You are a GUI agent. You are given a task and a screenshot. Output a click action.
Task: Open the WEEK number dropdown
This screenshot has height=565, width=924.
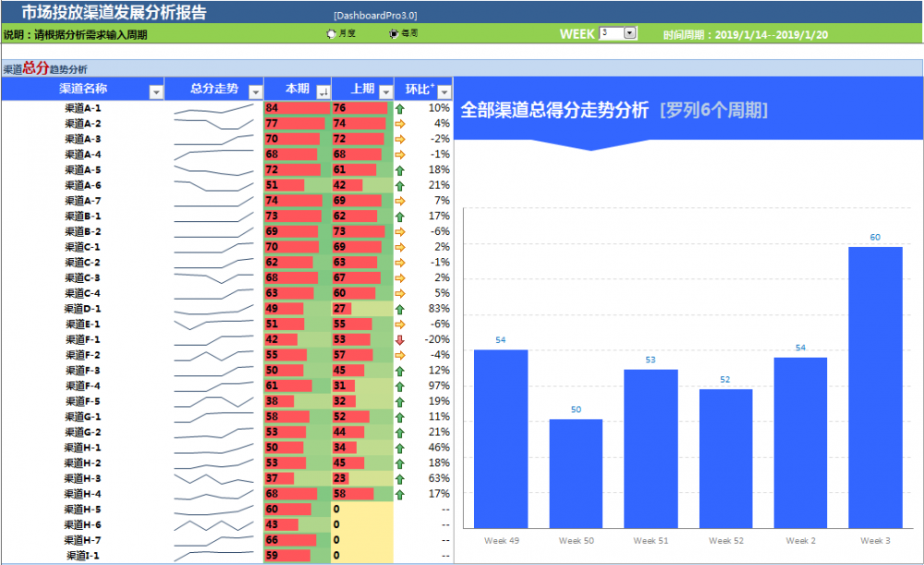coord(630,33)
